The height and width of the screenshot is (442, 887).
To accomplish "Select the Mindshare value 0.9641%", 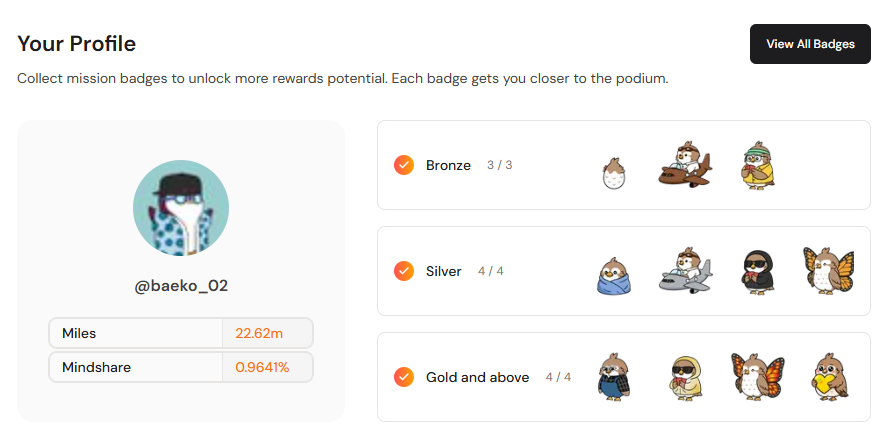I will (262, 367).
